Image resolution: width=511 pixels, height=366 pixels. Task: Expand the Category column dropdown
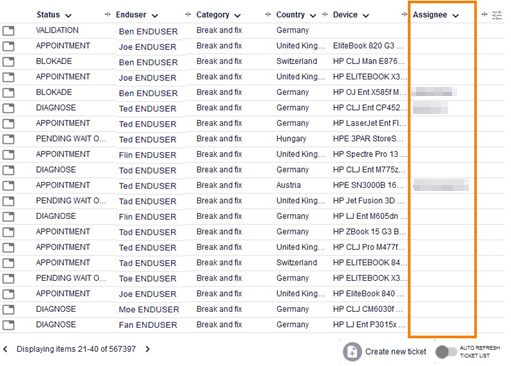pos(237,16)
